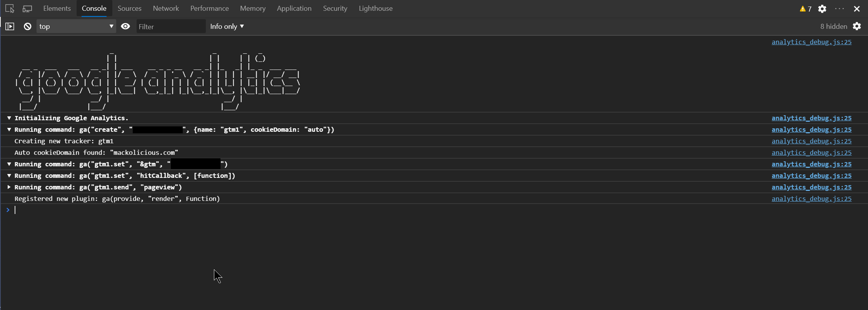Select the Registered new plugin message
Image resolution: width=868 pixels, height=310 pixels.
117,199
